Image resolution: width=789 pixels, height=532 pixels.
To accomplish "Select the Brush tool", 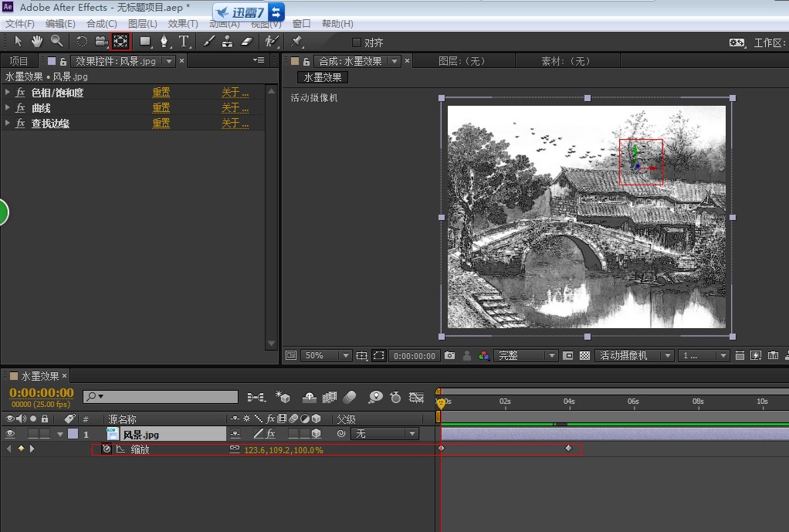I will [208, 41].
